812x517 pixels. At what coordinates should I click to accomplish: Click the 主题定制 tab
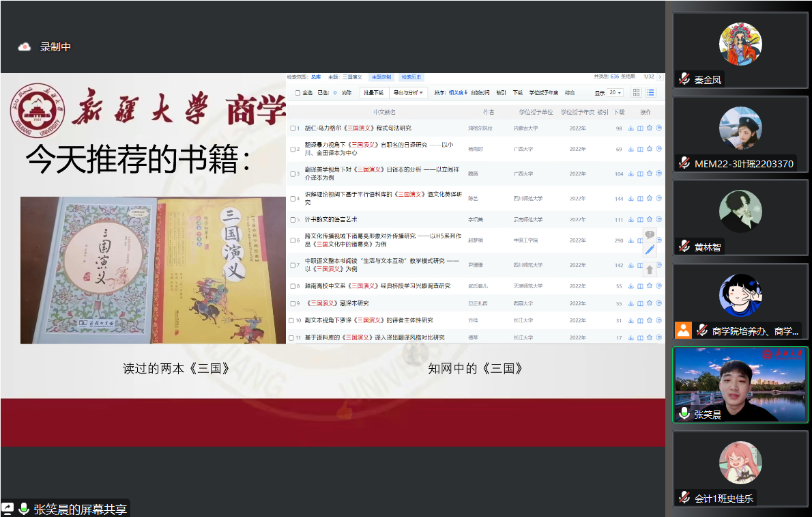click(x=381, y=77)
